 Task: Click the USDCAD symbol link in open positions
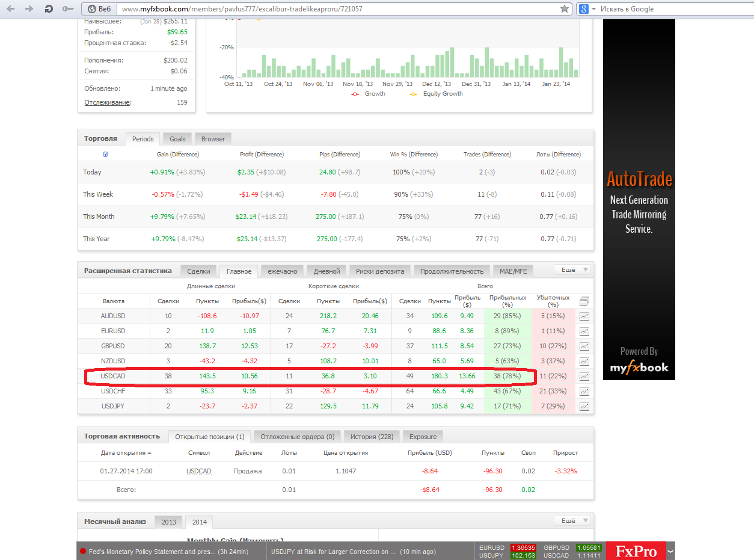[x=199, y=471]
